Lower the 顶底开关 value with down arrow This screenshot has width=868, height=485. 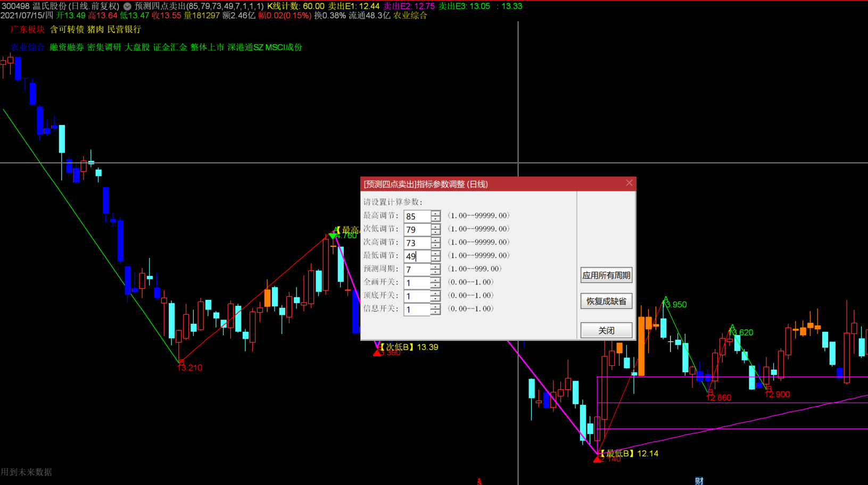pos(436,299)
